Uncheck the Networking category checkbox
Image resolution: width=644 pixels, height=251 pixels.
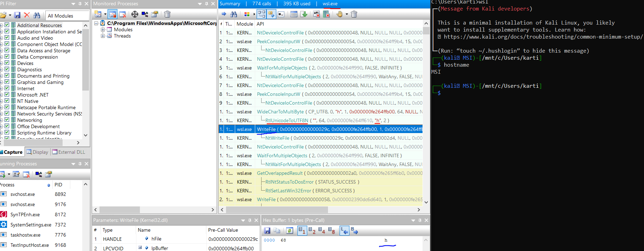(x=7, y=120)
